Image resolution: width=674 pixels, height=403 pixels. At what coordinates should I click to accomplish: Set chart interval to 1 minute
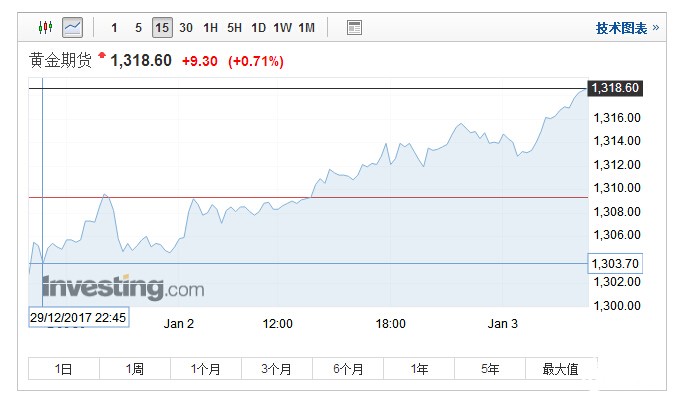point(114,27)
